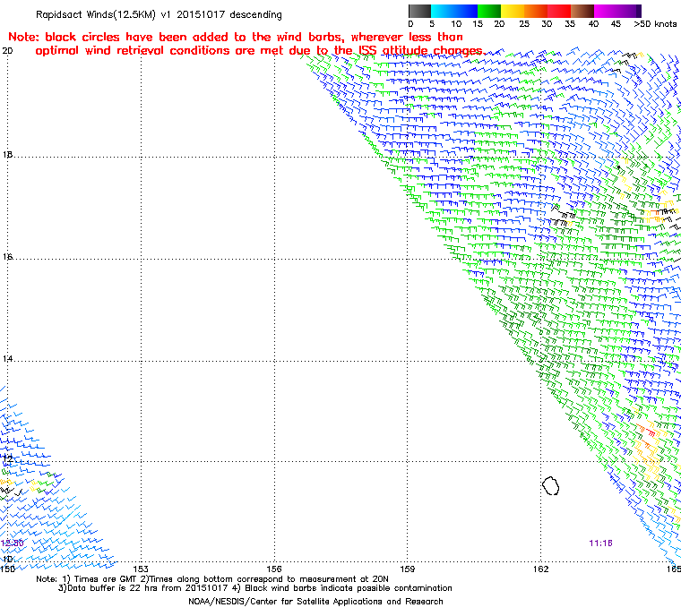681x616 pixels.
Task: Click the green 15-20 knots color segment
Action: 489,11
